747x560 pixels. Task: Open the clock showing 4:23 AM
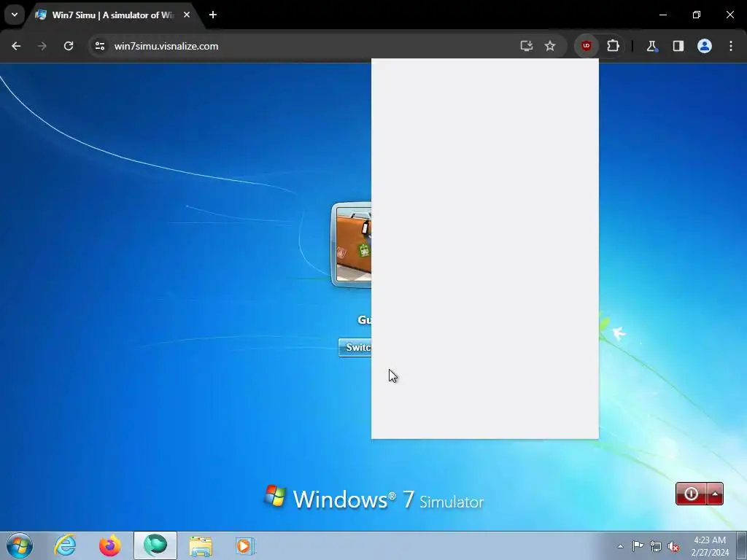(x=709, y=546)
